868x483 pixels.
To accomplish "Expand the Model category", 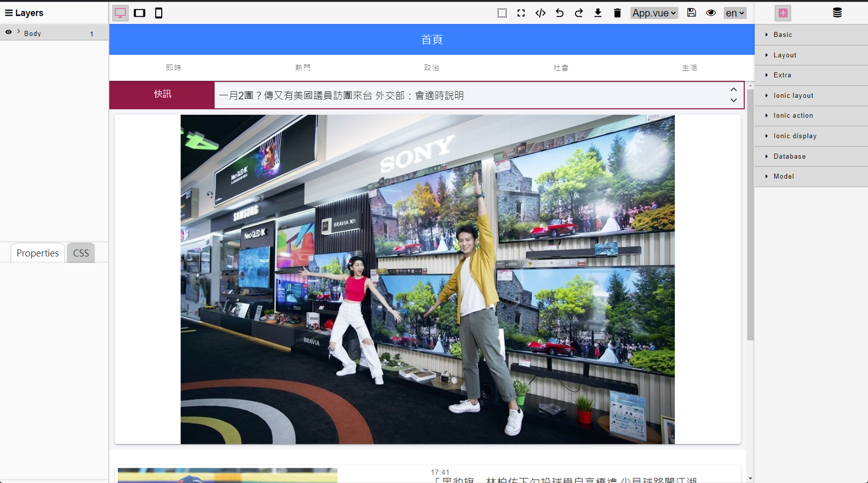I will coord(811,176).
